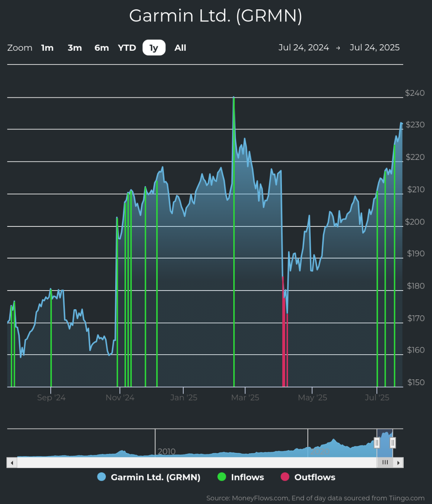Edit the end date Jul 24, 2025
Image resolution: width=432 pixels, height=504 pixels.
point(374,47)
